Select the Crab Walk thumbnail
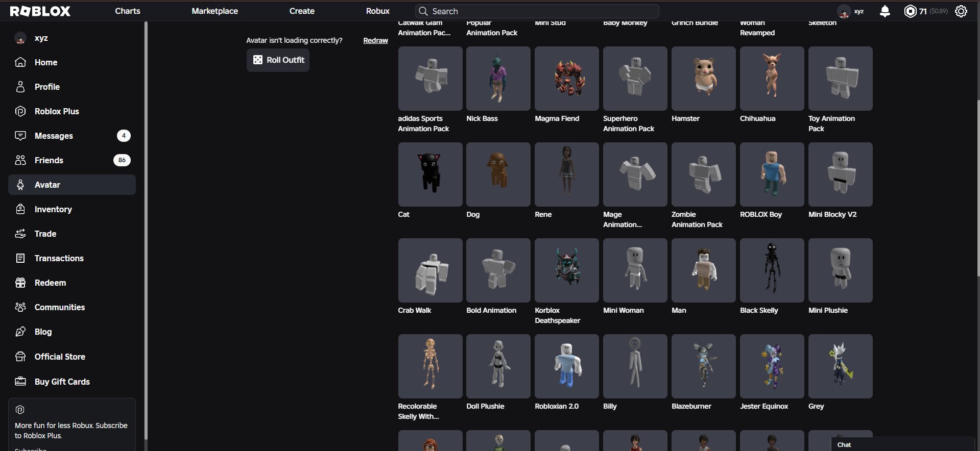 (x=430, y=270)
